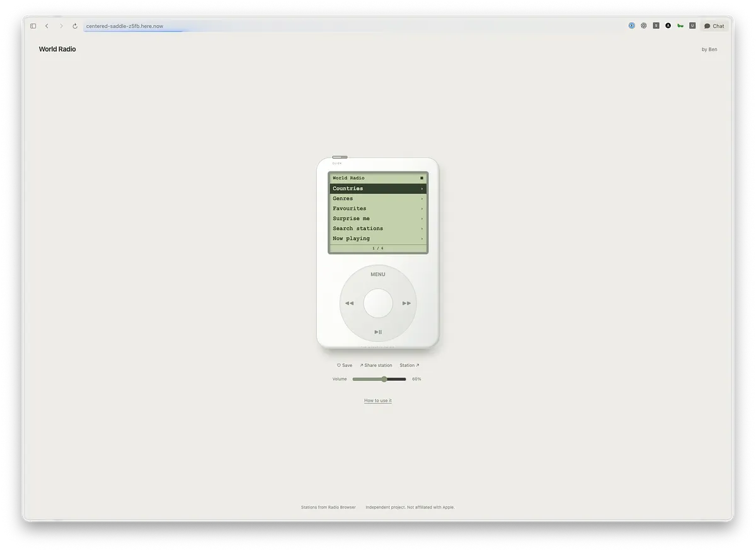Image resolution: width=756 pixels, height=551 pixels.
Task: Open Favourites in the iPod menu
Action: click(x=378, y=209)
